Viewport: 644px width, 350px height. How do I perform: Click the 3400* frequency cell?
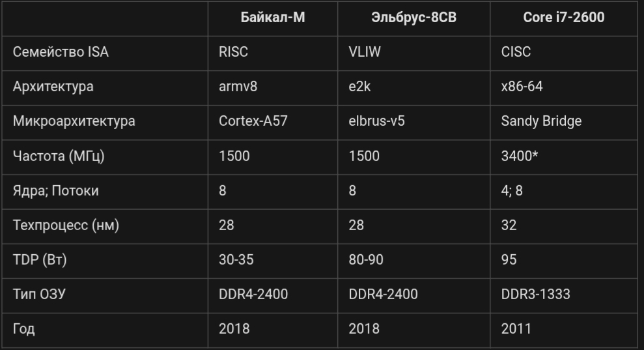pos(520,156)
